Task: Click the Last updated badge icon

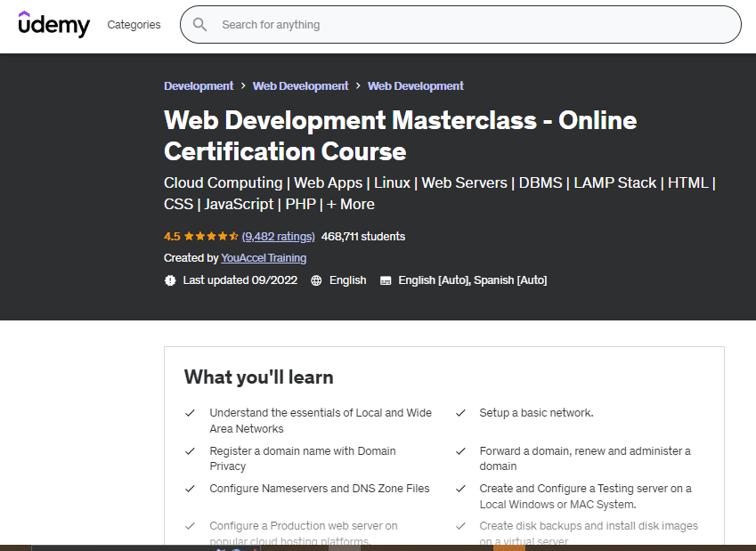Action: point(170,280)
